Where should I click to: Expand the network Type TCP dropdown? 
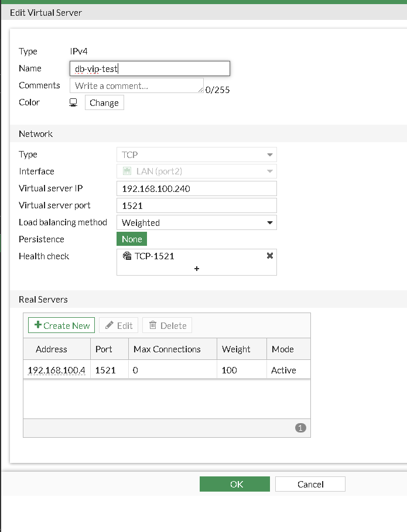click(x=197, y=155)
